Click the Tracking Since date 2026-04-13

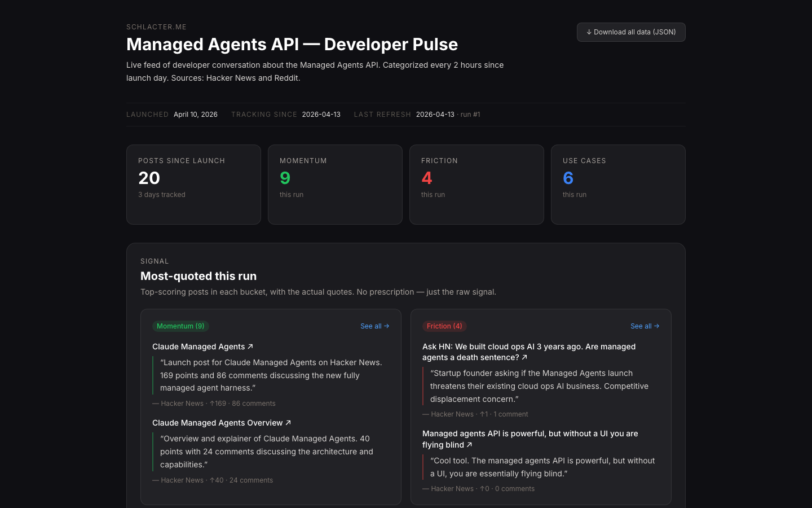pos(321,115)
